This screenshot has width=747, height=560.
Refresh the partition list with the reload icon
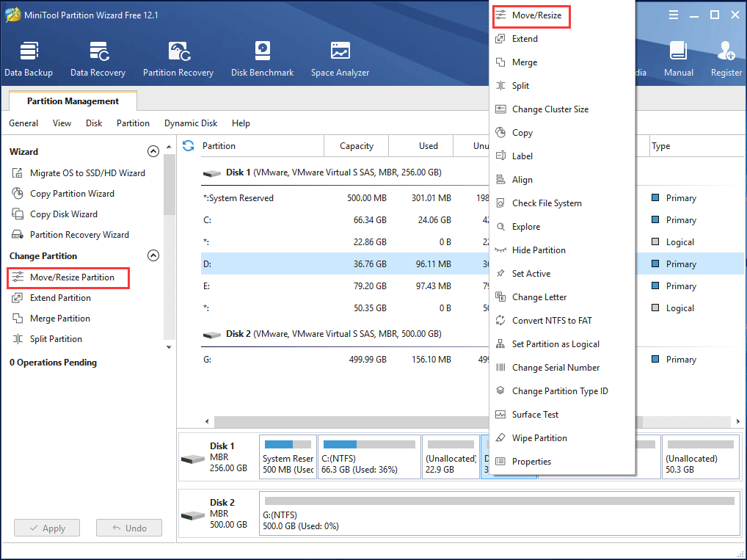click(188, 146)
